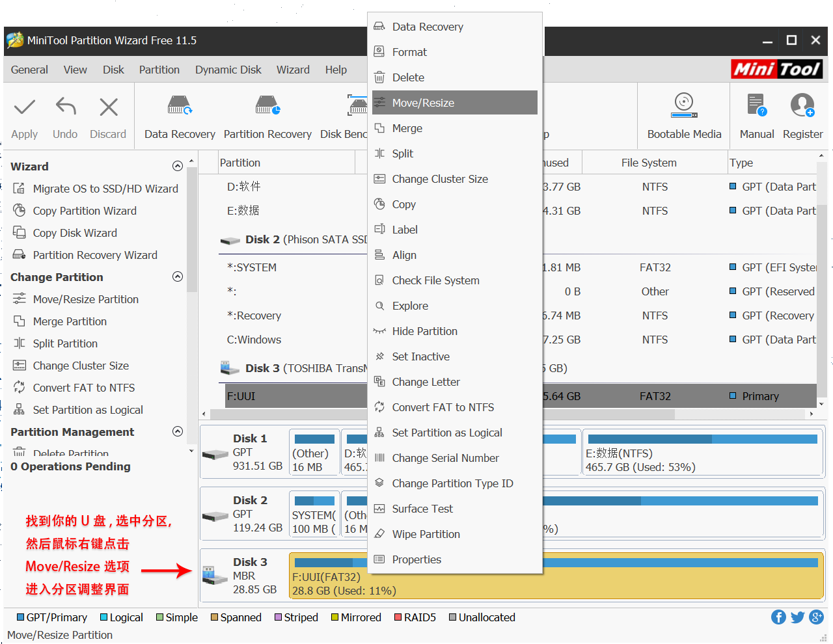Click Convert FAT to NTFS in sidebar

84,388
